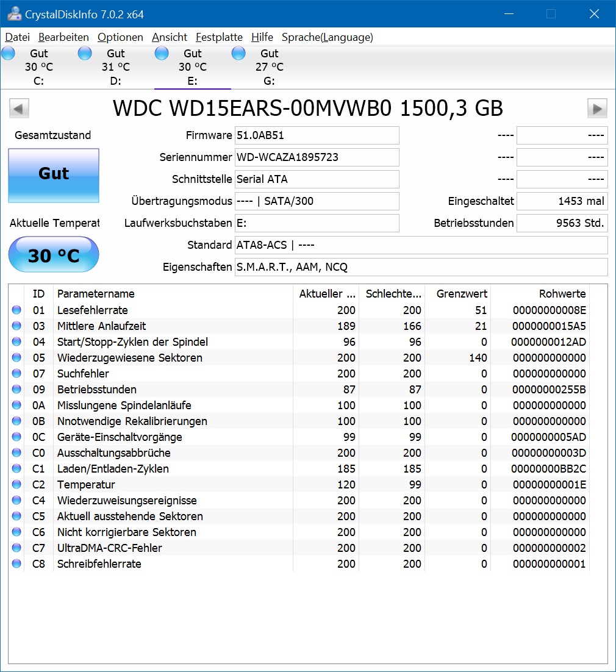
Task: Click status orb of Misslungene Spindelanläufe row
Action: pos(16,405)
